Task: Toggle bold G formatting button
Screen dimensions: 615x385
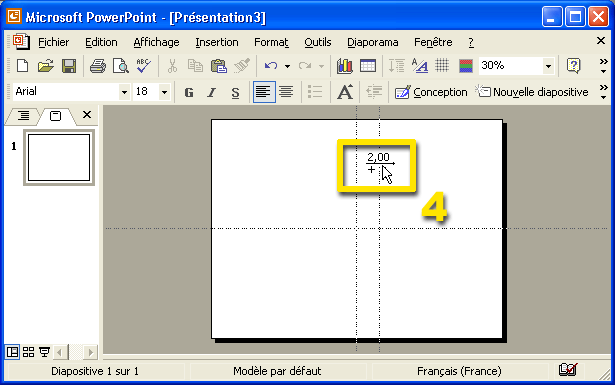Action: point(189,93)
